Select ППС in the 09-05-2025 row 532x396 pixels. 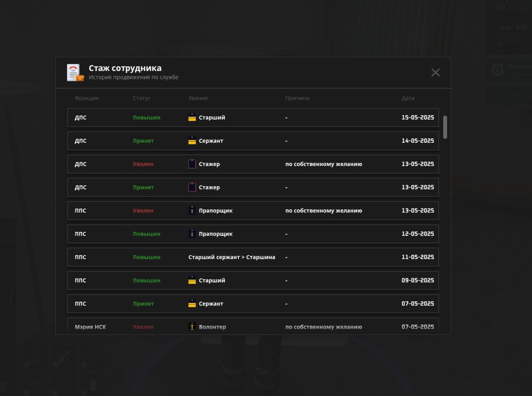pyautogui.click(x=80, y=280)
